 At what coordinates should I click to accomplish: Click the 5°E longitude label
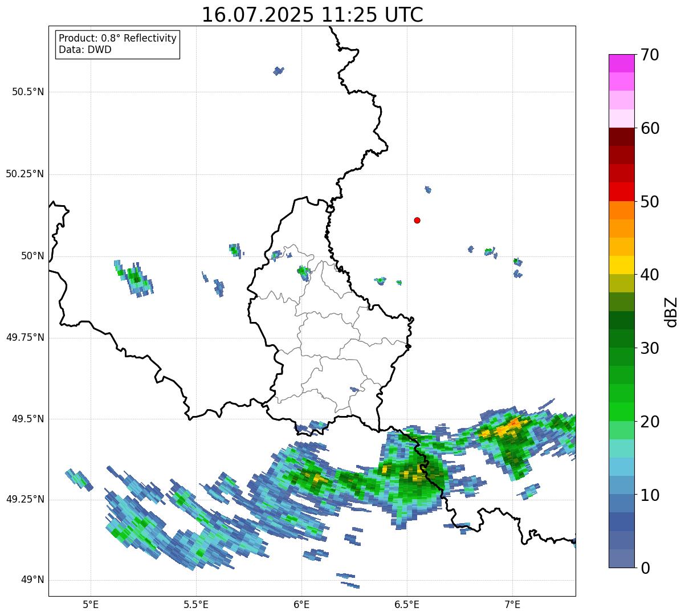pyautogui.click(x=91, y=604)
